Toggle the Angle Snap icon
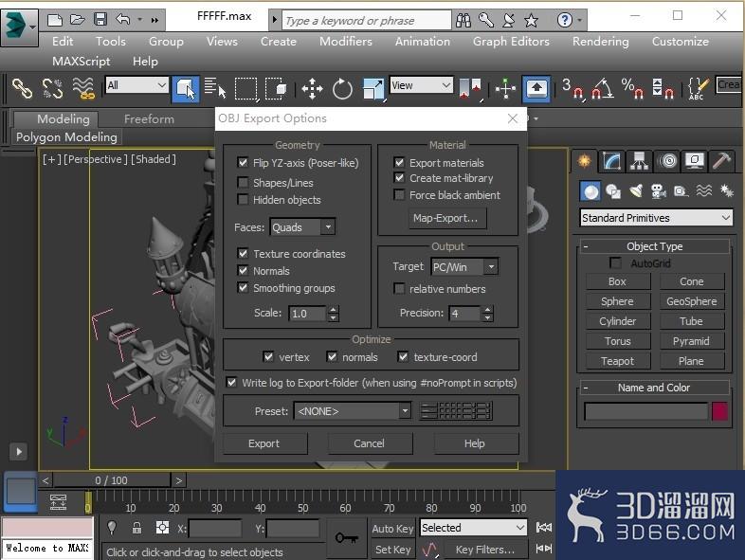This screenshot has width=745, height=560. (x=603, y=88)
